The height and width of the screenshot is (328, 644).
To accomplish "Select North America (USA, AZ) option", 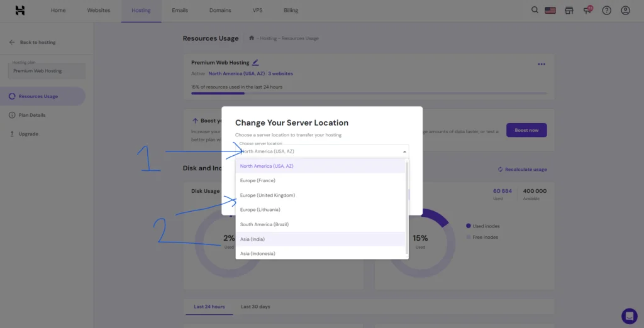I will tap(320, 166).
